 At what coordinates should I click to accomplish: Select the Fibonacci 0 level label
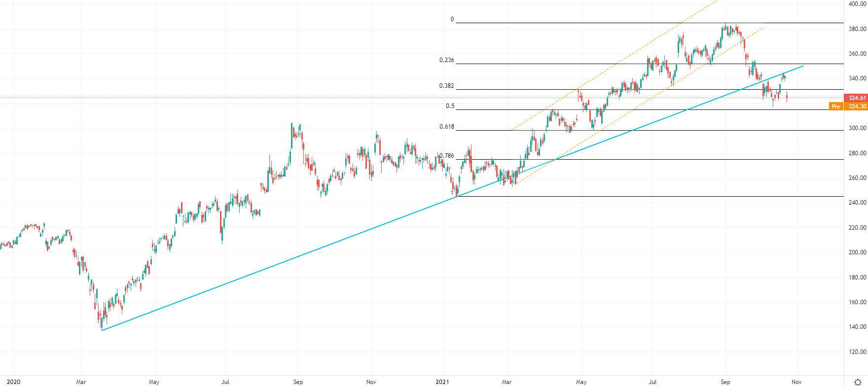pyautogui.click(x=452, y=20)
